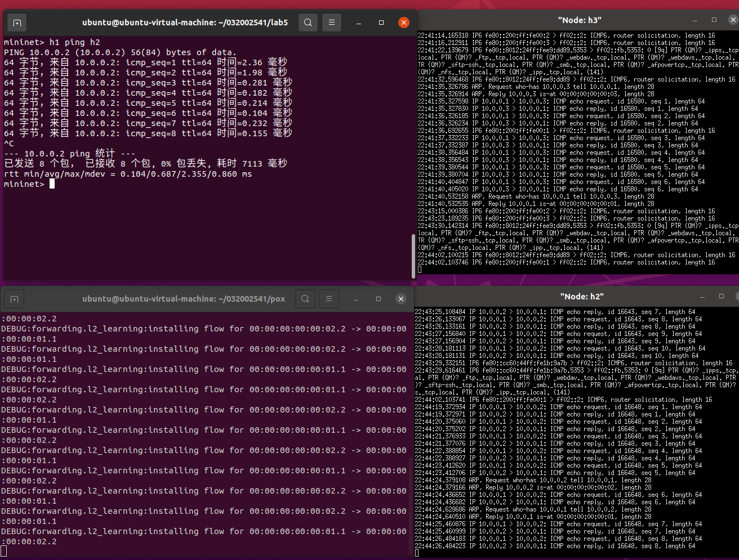This screenshot has width=739, height=560.
Task: Click the search icon in the lab5 terminal
Action: (308, 23)
